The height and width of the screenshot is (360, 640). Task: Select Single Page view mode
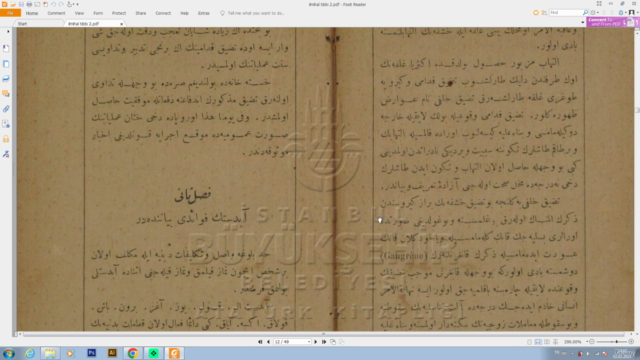529,342
